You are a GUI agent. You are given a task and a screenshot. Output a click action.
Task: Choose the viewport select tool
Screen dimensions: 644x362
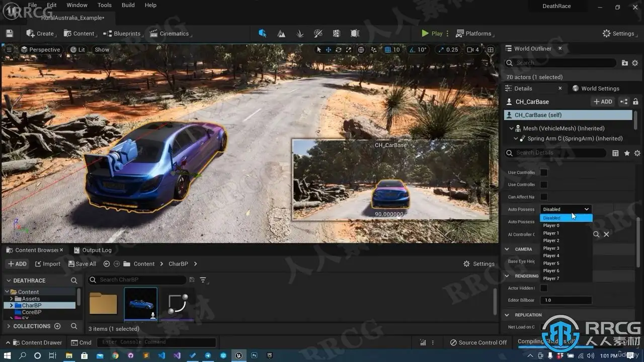click(318, 50)
